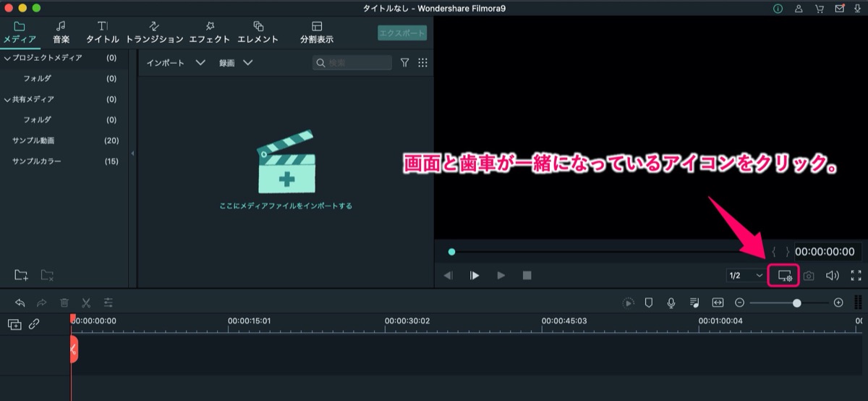
Task: Open the 録画 dropdown
Action: (236, 63)
